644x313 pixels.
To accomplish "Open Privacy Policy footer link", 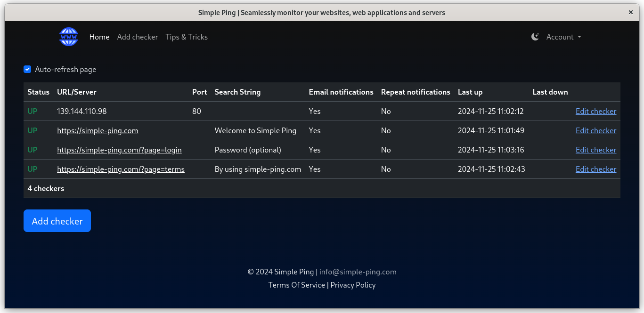I will click(353, 285).
